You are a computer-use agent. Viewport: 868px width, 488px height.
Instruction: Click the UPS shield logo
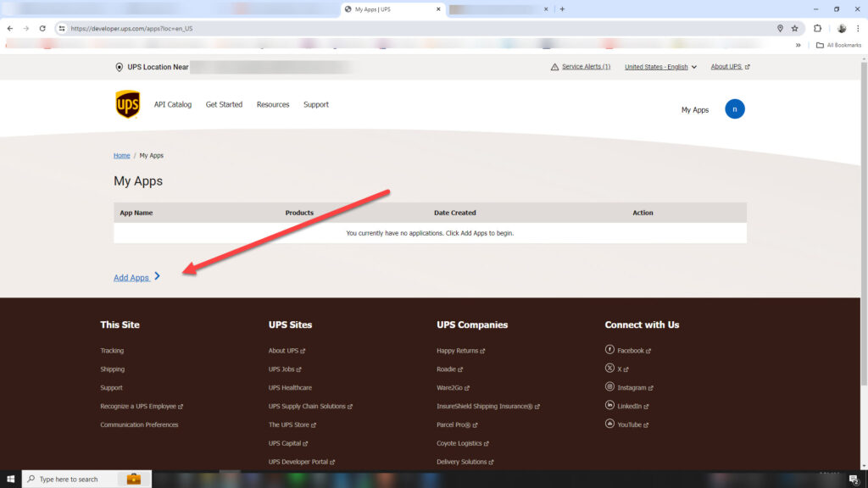pyautogui.click(x=127, y=104)
